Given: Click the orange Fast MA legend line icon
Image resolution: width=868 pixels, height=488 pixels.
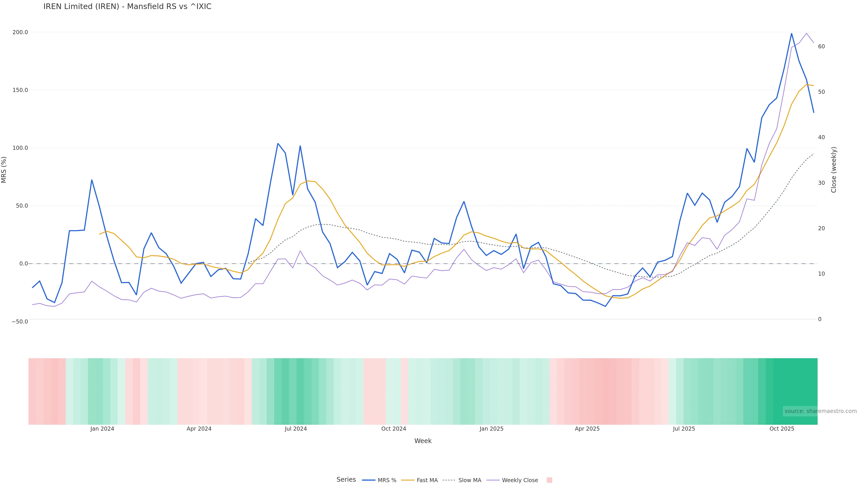Looking at the screenshot, I should (408, 480).
